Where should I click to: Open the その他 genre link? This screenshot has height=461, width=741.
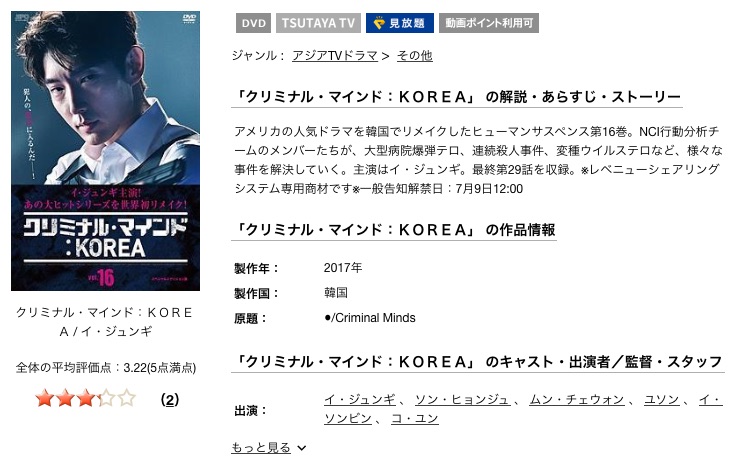point(414,56)
